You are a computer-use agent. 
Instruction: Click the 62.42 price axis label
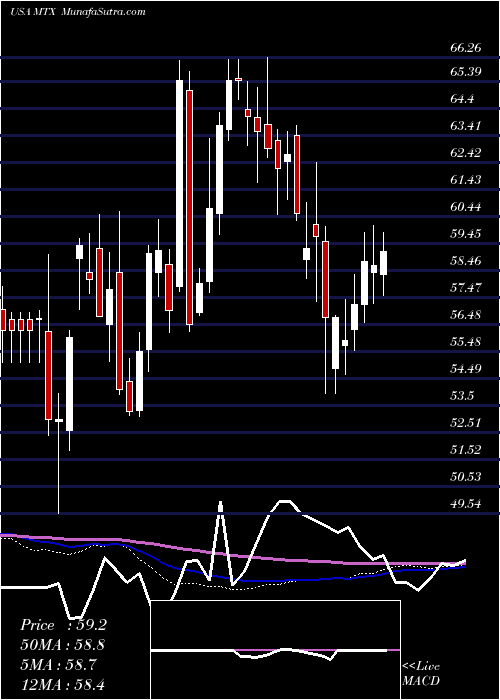click(466, 153)
